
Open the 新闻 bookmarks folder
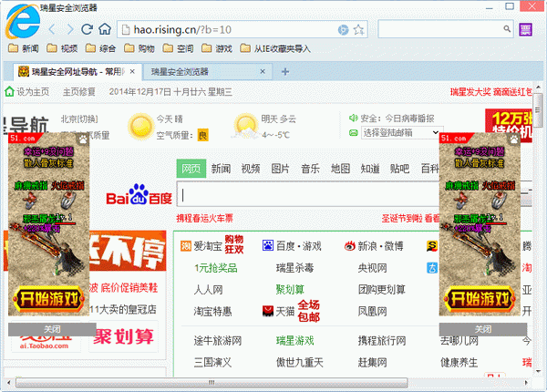click(x=24, y=48)
